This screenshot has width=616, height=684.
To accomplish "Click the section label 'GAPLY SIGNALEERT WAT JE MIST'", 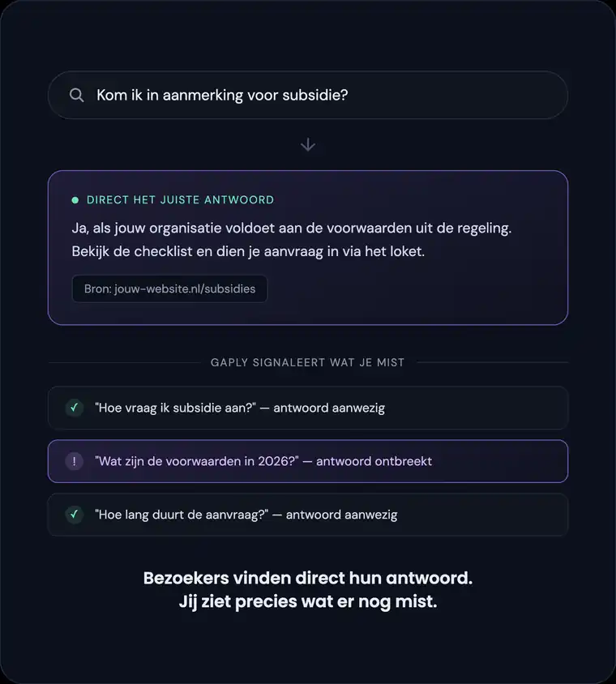I will pos(307,362).
